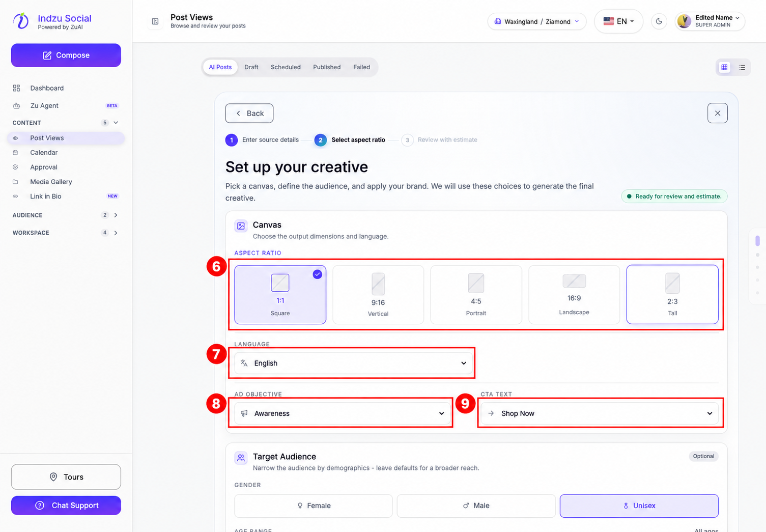Expand the Workspace section
The image size is (766, 532).
(x=116, y=233)
